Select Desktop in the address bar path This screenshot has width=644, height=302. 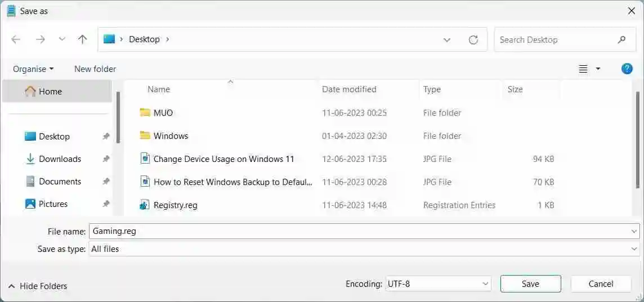[x=144, y=39]
